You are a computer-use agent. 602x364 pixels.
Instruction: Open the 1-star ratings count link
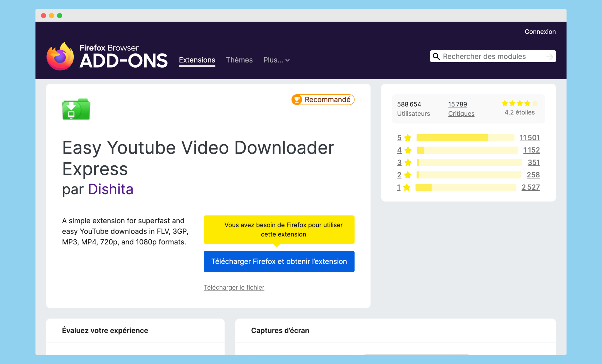coord(531,187)
